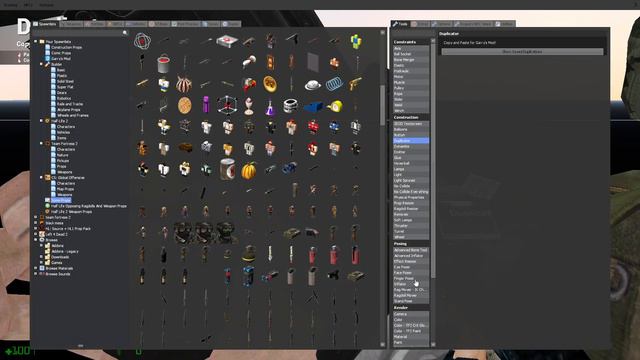Select the Duplicator tool
Viewport: 640px width, 360px height.
click(411, 140)
